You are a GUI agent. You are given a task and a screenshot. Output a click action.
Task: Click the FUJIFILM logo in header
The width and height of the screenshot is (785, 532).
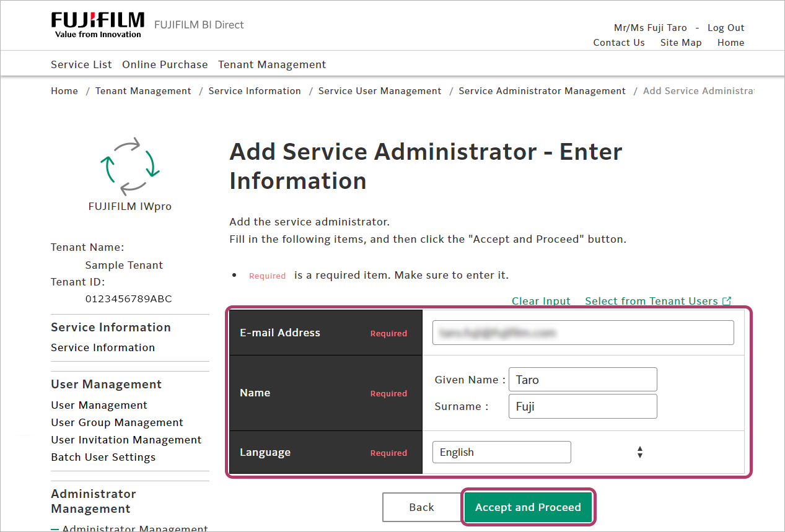point(97,25)
